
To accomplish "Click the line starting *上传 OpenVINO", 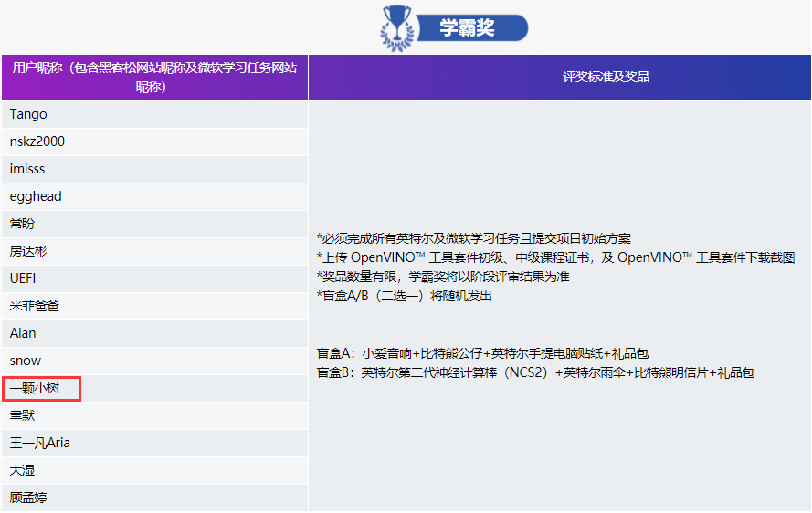I will click(x=555, y=257).
